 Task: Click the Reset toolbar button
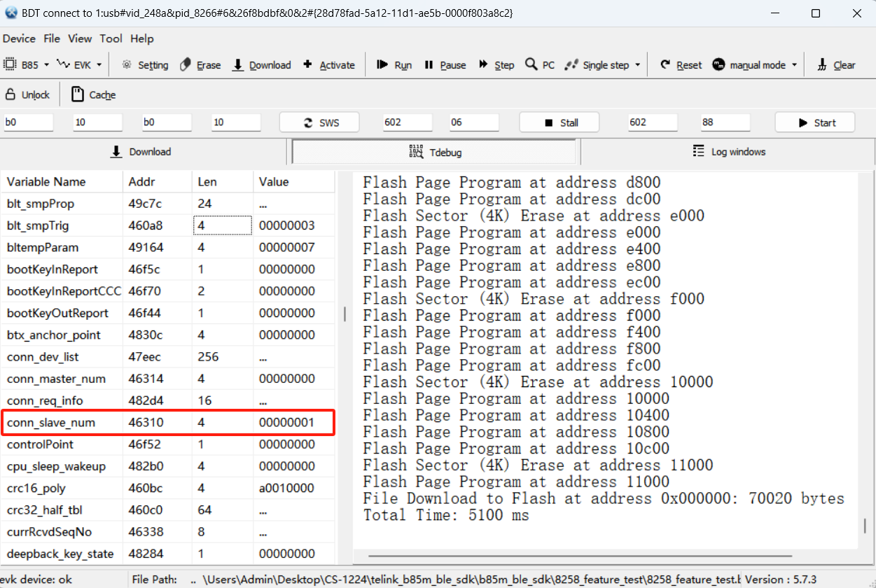point(681,64)
